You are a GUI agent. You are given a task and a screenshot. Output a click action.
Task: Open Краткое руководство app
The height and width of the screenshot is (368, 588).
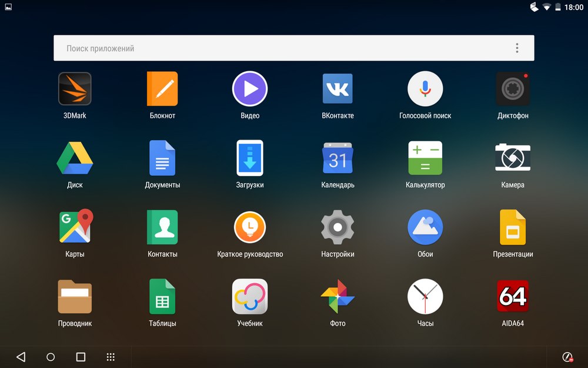[250, 227]
